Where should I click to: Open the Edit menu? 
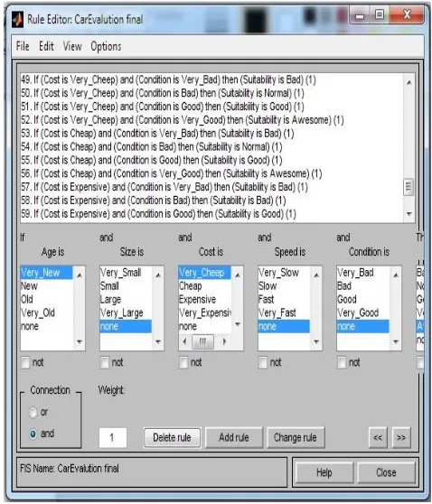[x=46, y=46]
